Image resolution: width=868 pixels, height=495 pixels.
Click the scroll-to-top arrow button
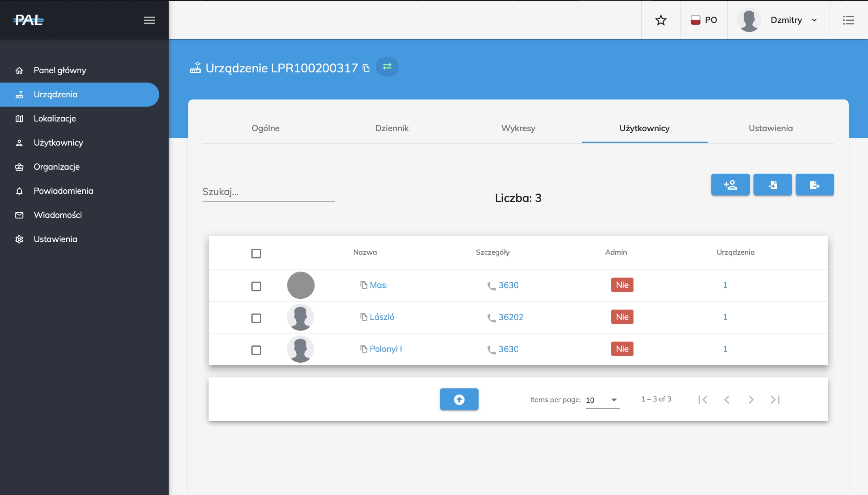pos(459,399)
